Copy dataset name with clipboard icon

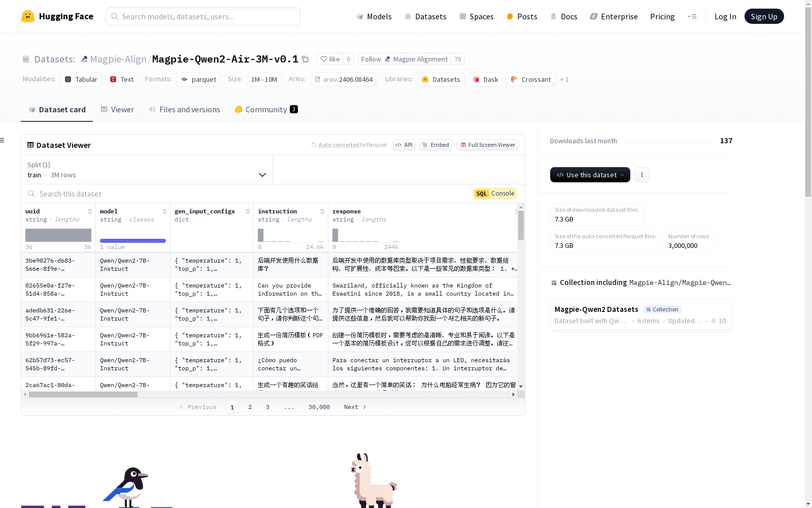tap(305, 59)
